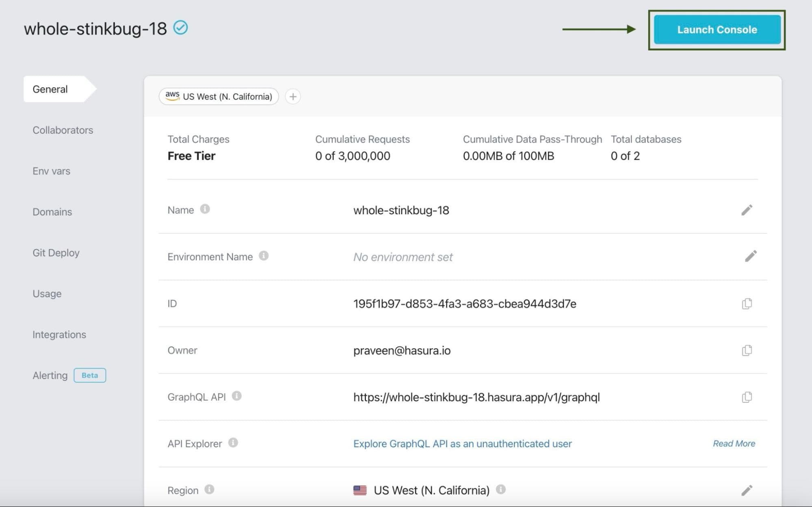This screenshot has width=812, height=507.
Task: Open the Collaborators tab
Action: pyautogui.click(x=63, y=130)
